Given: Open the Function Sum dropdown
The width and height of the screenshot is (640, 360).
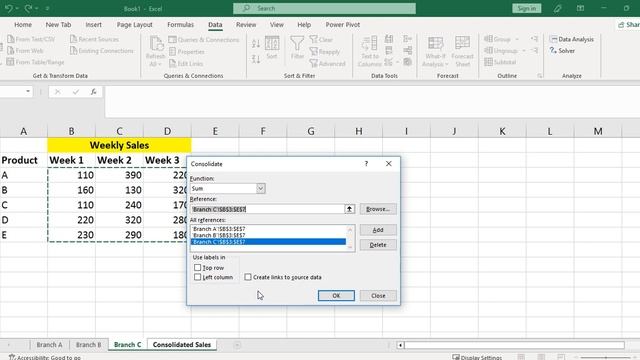Looking at the screenshot, I should pos(260,189).
